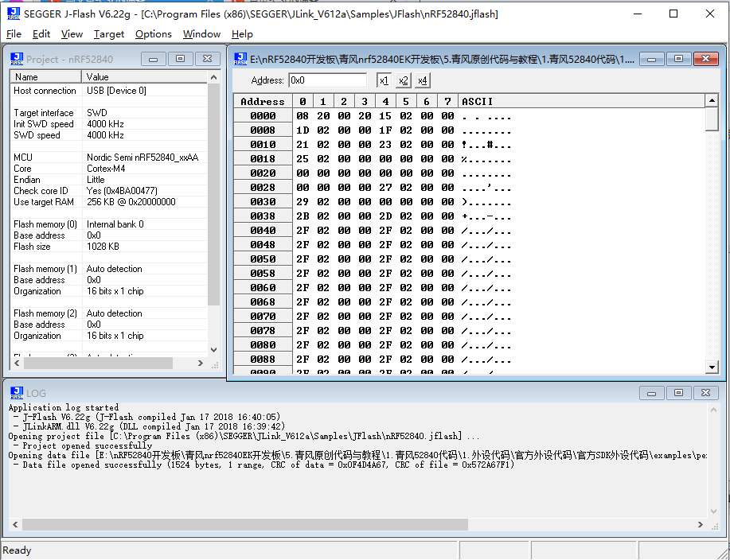Open the Target menu
Image resolution: width=730 pixels, height=560 pixels.
[x=109, y=34]
